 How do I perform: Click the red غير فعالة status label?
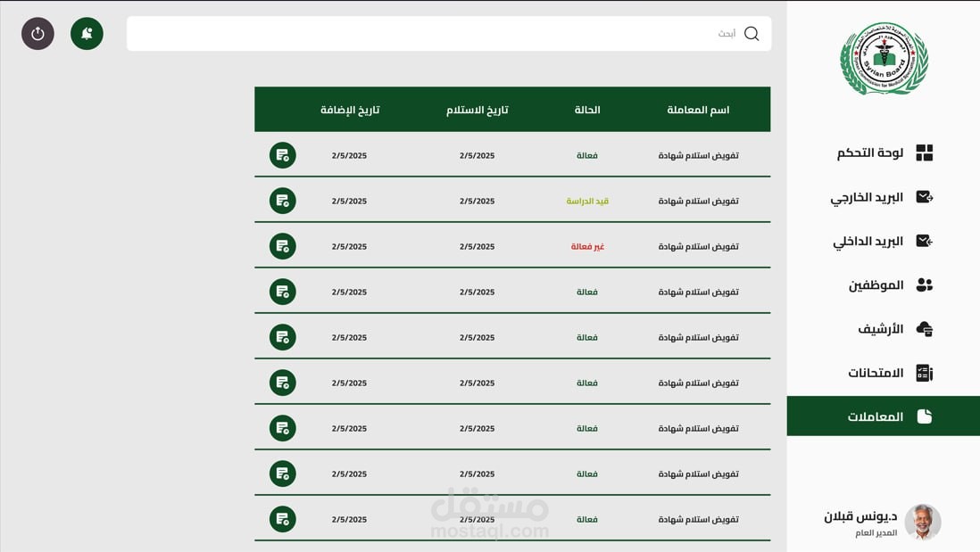pyautogui.click(x=587, y=246)
